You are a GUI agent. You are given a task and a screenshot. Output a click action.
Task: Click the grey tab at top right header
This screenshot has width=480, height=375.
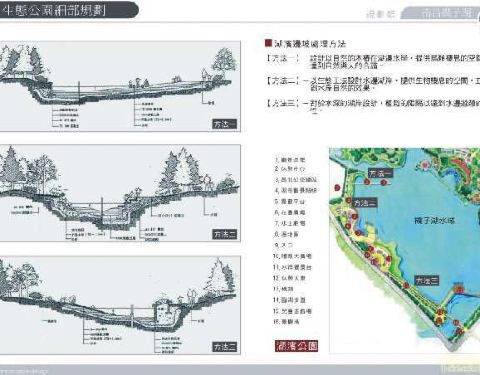click(x=440, y=13)
